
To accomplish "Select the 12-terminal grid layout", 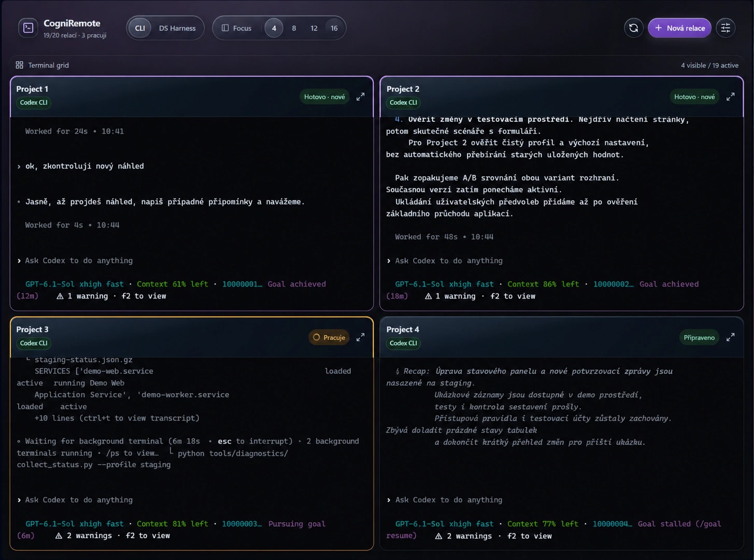I will click(x=314, y=28).
